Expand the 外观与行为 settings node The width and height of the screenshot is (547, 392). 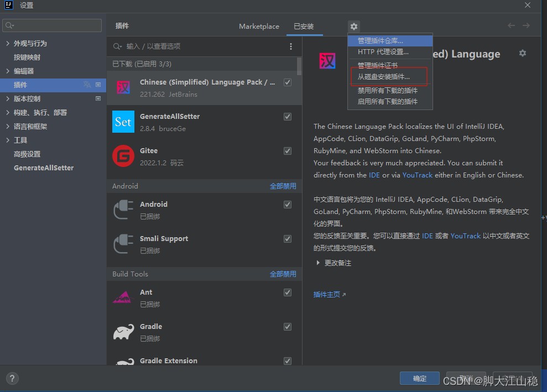tap(8, 43)
